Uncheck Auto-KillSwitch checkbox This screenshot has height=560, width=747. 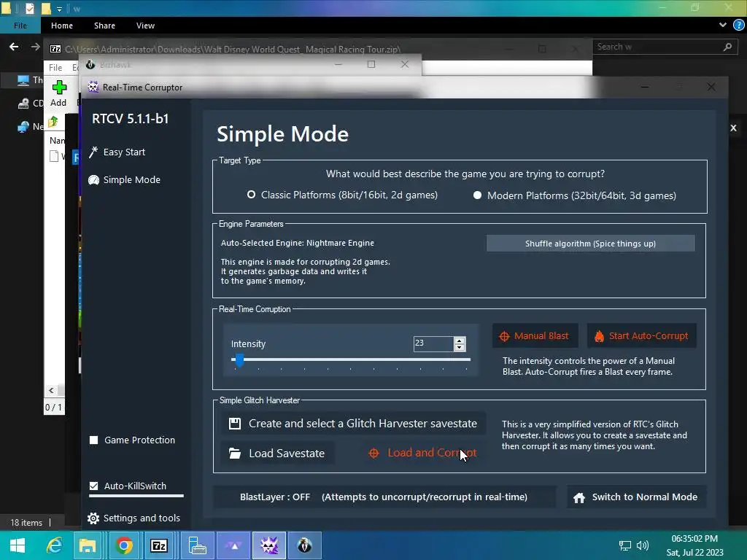point(94,486)
